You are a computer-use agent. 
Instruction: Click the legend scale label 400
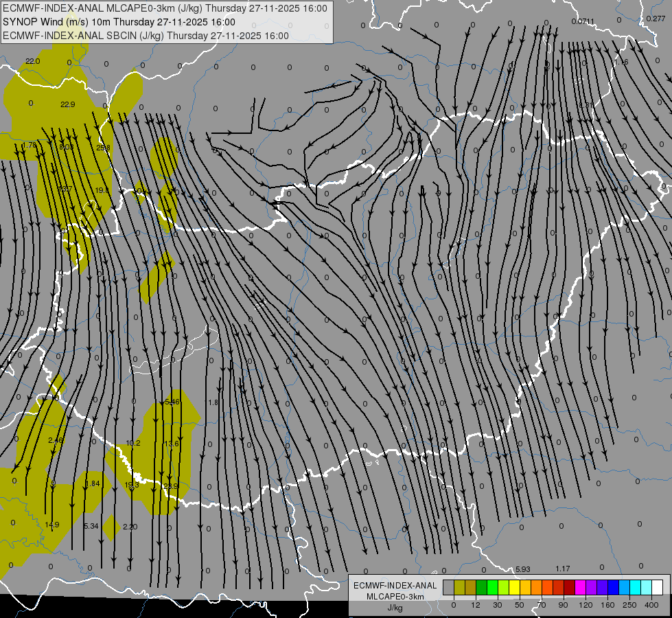[x=651, y=605]
